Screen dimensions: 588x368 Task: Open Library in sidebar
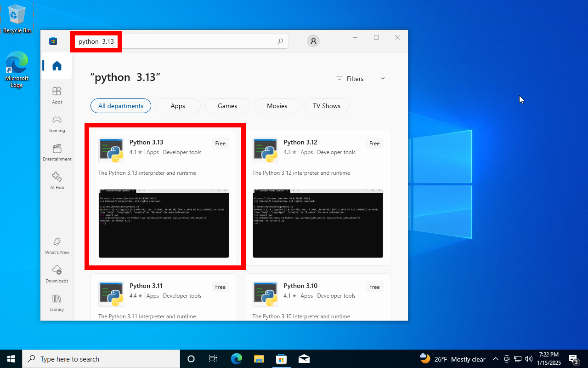pyautogui.click(x=57, y=302)
